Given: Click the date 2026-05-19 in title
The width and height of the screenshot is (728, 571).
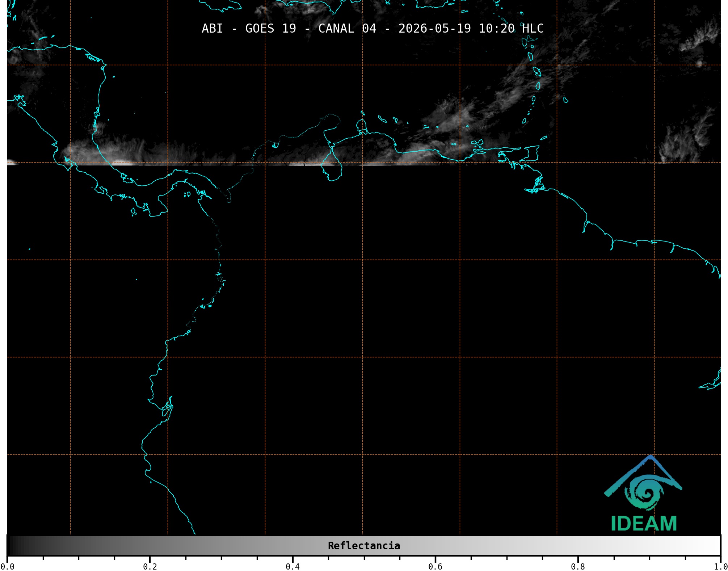Looking at the screenshot, I should click(435, 28).
